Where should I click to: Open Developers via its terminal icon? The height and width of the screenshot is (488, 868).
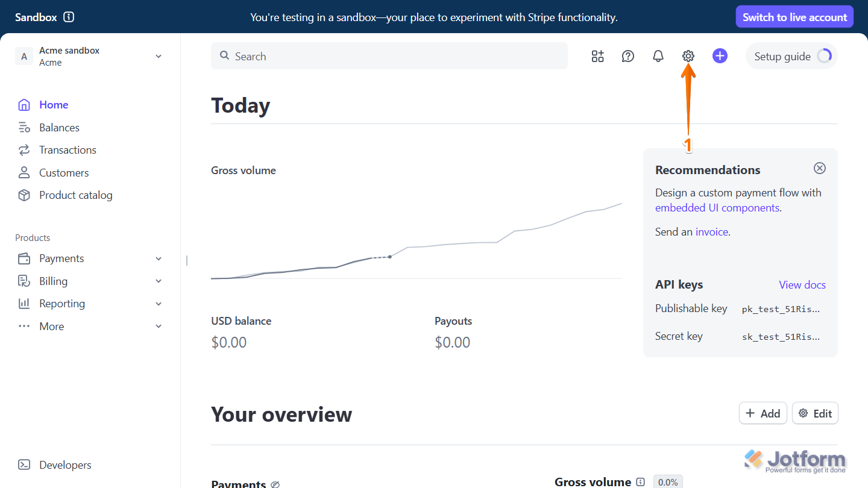24,465
